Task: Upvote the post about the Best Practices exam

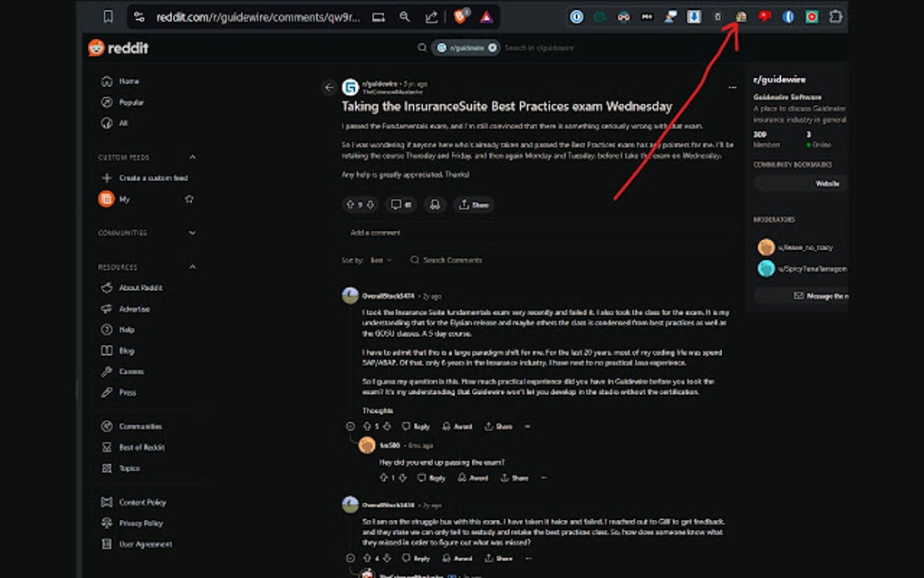Action: (x=350, y=205)
